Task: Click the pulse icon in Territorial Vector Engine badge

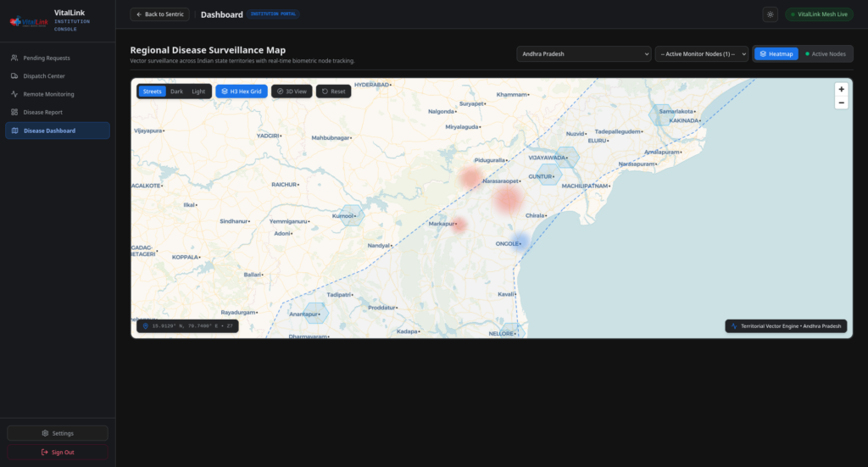Action: [734, 326]
